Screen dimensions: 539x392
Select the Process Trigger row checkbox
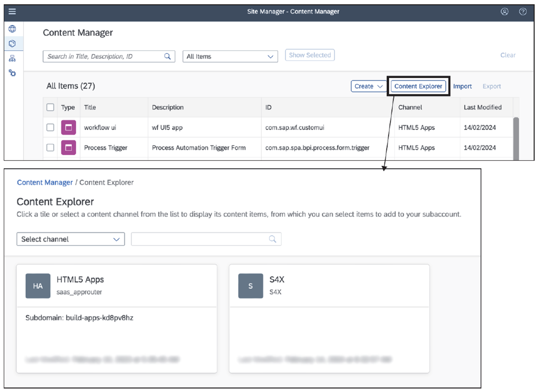point(50,147)
